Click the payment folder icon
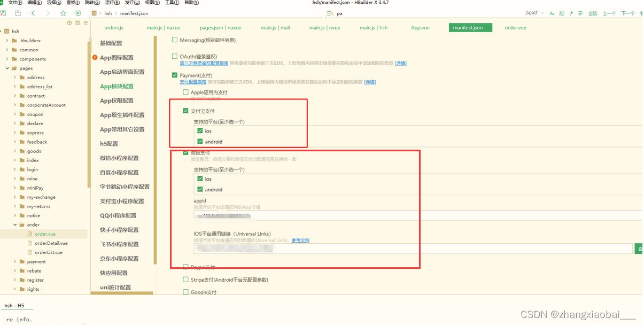 [x=22, y=262]
